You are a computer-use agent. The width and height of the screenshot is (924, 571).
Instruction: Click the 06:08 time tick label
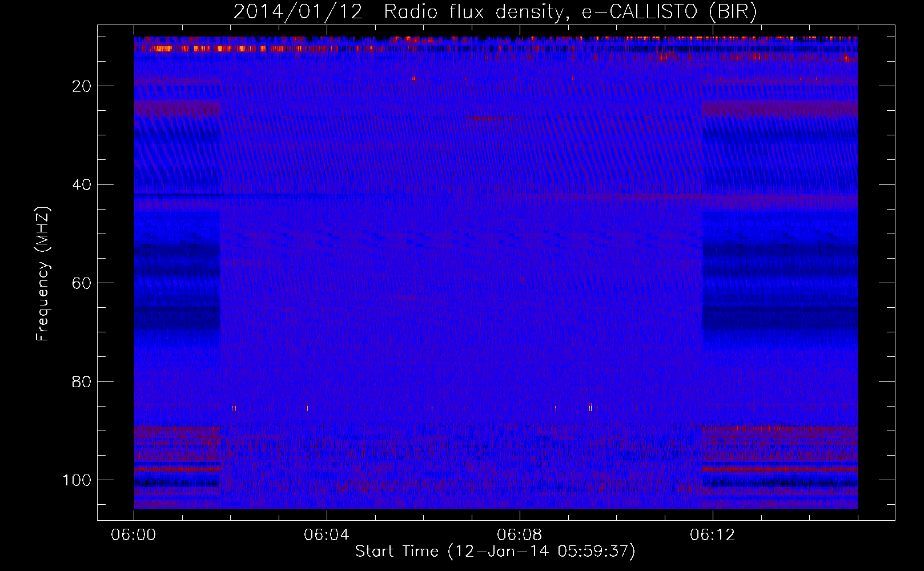[520, 535]
